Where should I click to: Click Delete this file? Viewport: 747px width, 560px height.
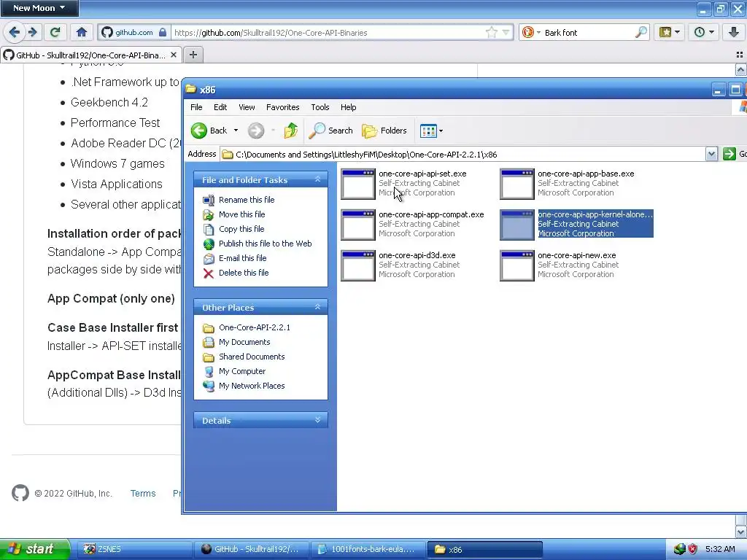tap(244, 273)
